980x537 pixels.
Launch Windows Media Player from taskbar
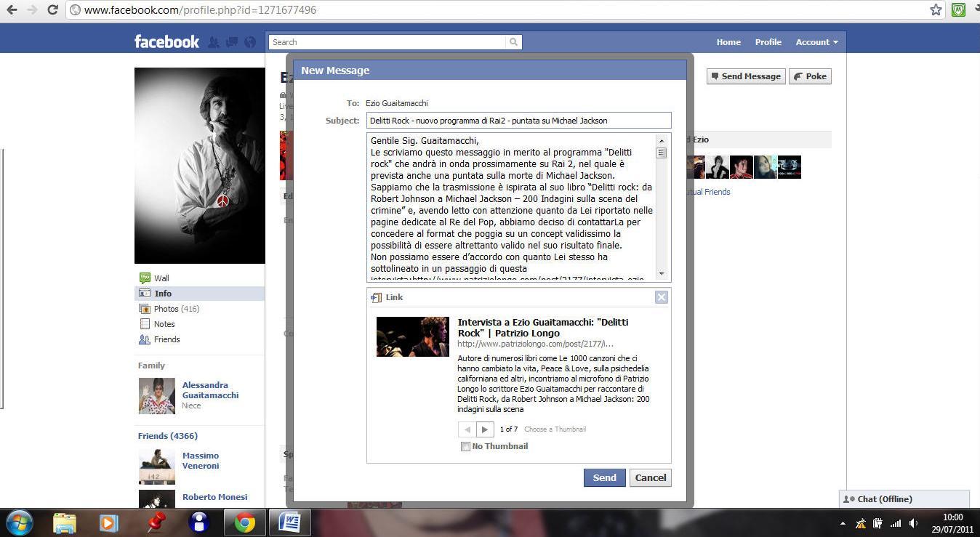[108, 522]
